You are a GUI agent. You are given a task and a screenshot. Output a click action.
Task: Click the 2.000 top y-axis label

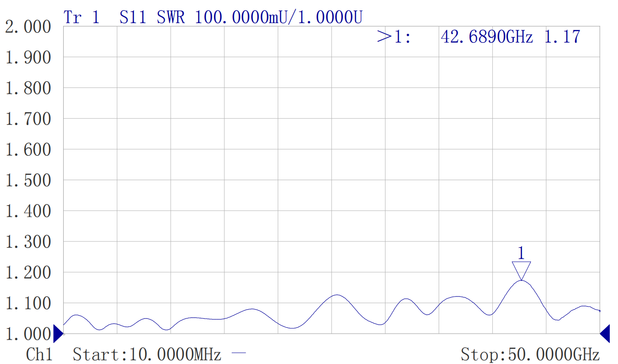click(x=28, y=27)
